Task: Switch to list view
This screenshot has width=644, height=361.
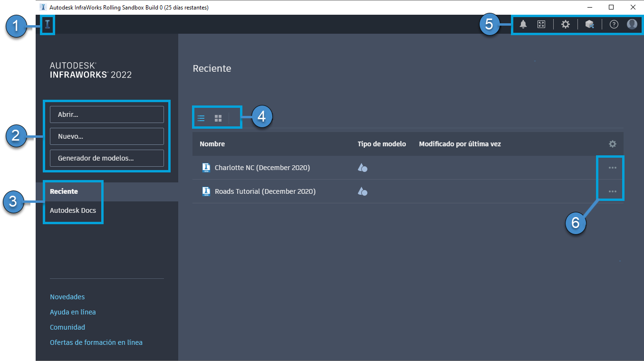Action: point(201,118)
